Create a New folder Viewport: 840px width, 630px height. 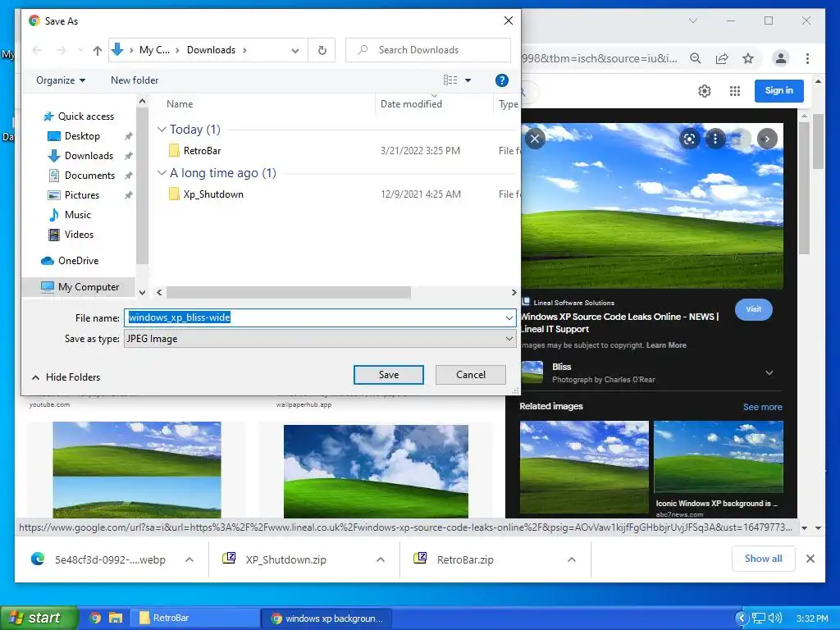pos(135,80)
